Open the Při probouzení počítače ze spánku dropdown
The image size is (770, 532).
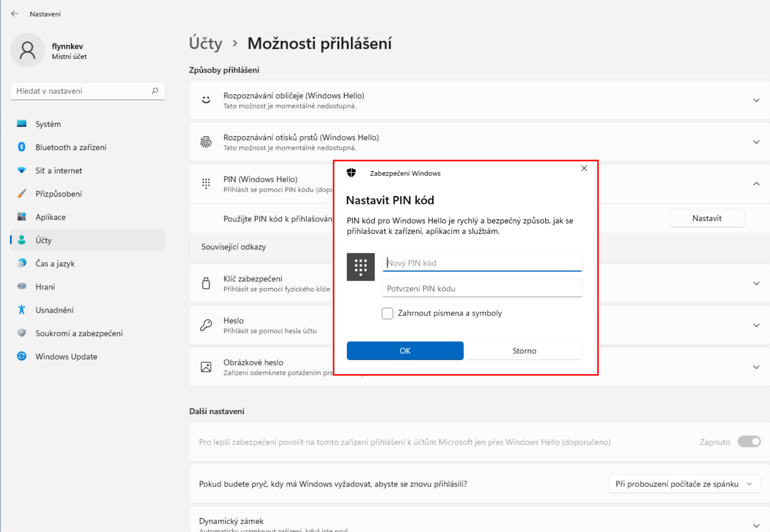click(x=684, y=484)
